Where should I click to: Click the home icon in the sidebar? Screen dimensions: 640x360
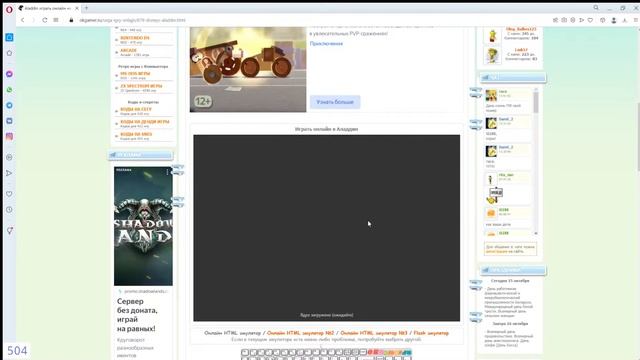click(x=9, y=53)
